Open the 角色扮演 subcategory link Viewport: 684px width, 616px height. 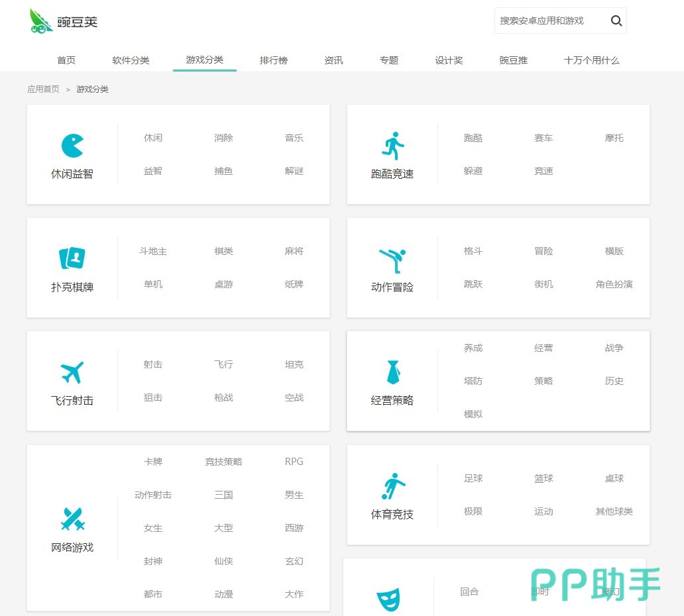coord(614,284)
